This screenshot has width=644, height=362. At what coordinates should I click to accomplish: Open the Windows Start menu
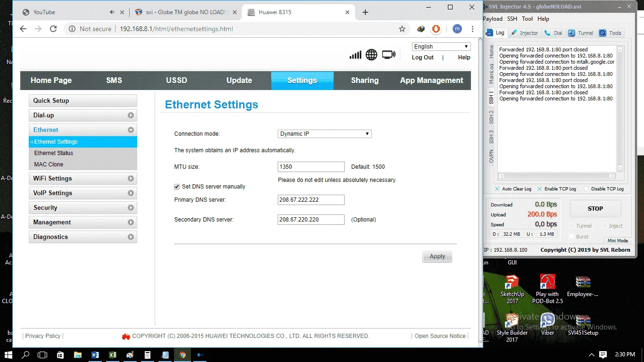[x=8, y=355]
